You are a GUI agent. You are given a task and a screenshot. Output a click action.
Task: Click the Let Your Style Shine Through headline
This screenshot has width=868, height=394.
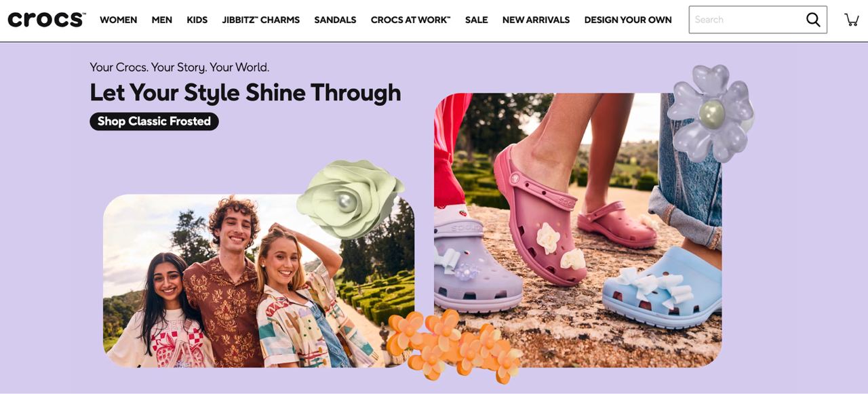click(245, 93)
